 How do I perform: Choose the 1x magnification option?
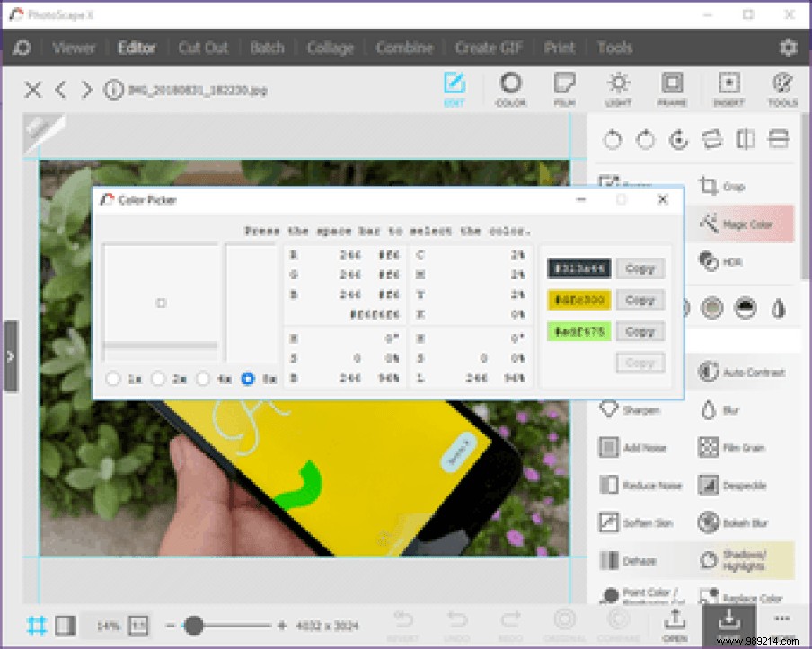113,379
